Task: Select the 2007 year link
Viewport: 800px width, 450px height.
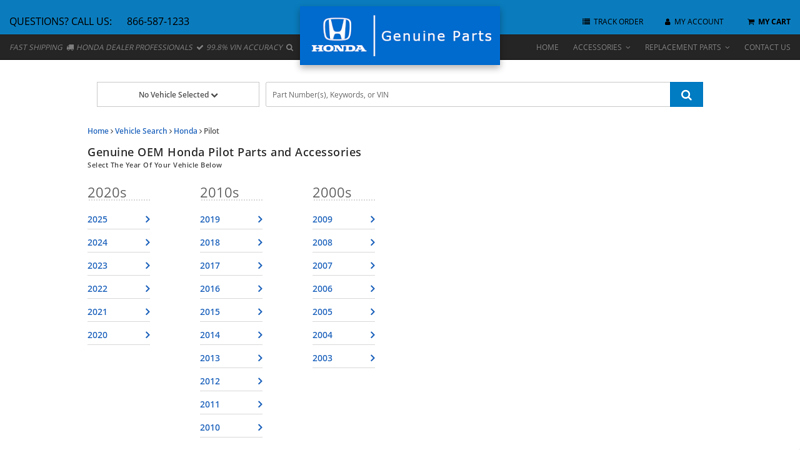Action: (x=322, y=265)
